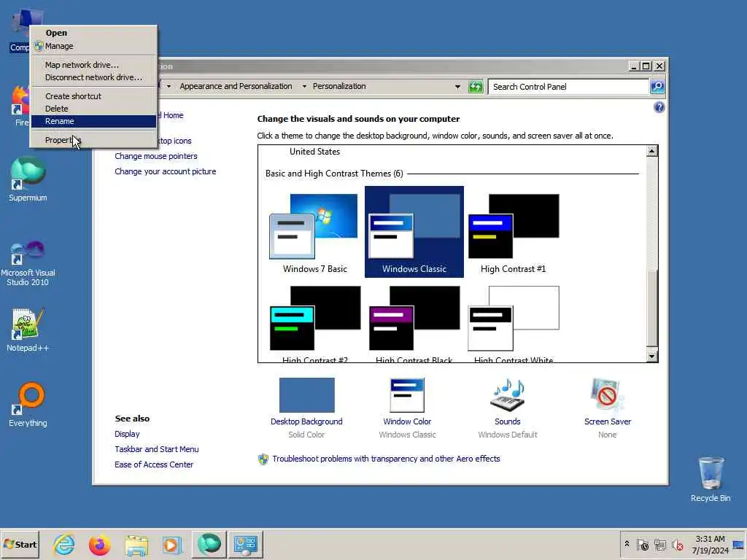Switch to Supermium taskbar button
The width and height of the screenshot is (747, 560).
pos(209,544)
